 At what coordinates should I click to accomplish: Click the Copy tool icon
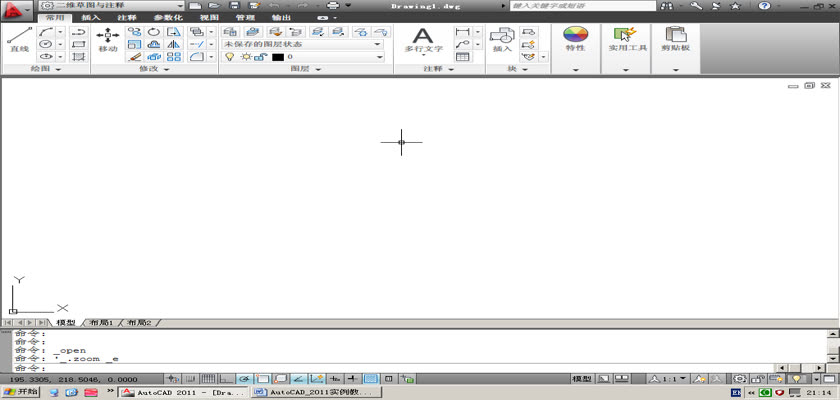pos(134,32)
